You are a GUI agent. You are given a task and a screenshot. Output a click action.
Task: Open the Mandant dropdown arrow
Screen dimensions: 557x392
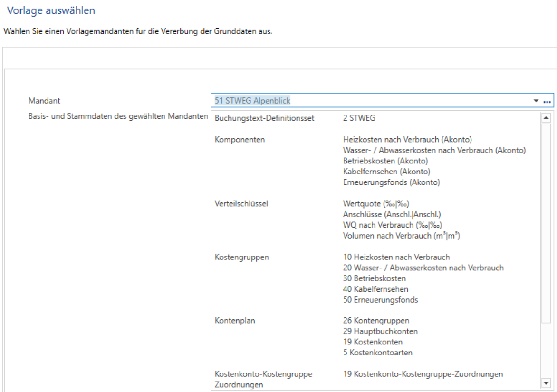[x=536, y=101]
